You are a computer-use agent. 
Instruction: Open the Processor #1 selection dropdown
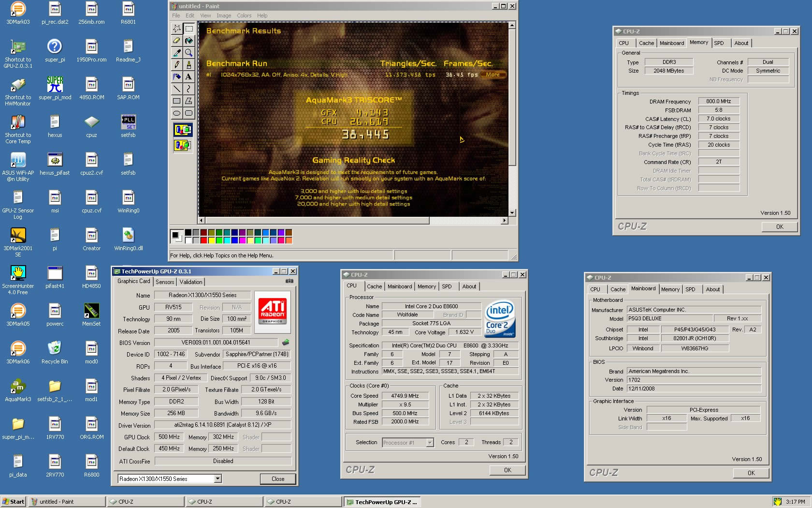point(430,442)
